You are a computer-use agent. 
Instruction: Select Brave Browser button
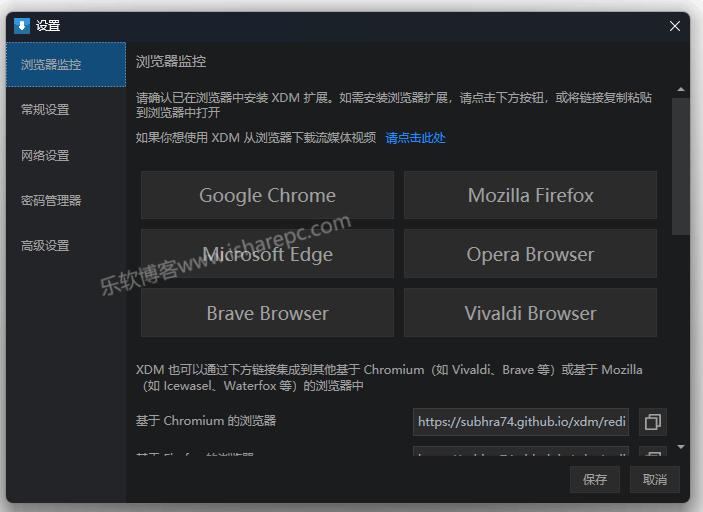click(x=267, y=312)
